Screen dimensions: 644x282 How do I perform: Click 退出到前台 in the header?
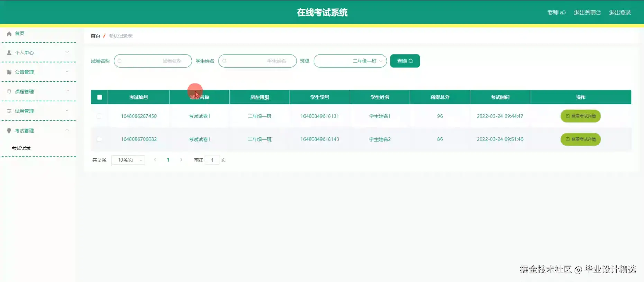tap(588, 12)
